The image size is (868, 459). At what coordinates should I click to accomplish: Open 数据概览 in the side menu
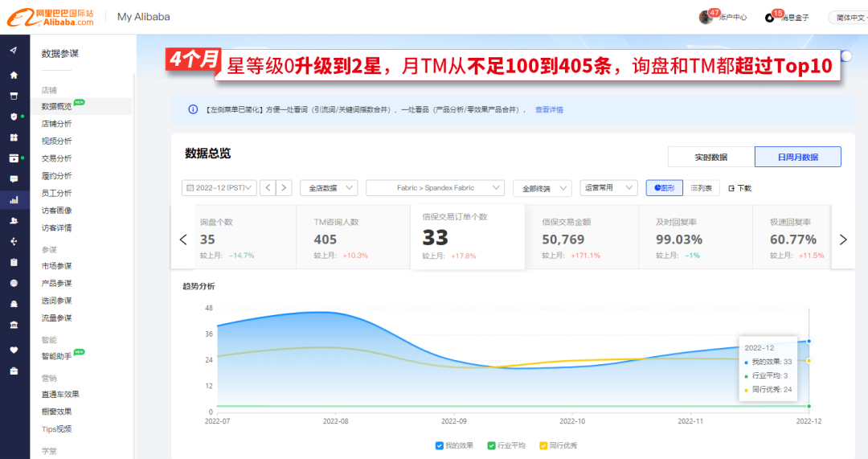(x=56, y=106)
